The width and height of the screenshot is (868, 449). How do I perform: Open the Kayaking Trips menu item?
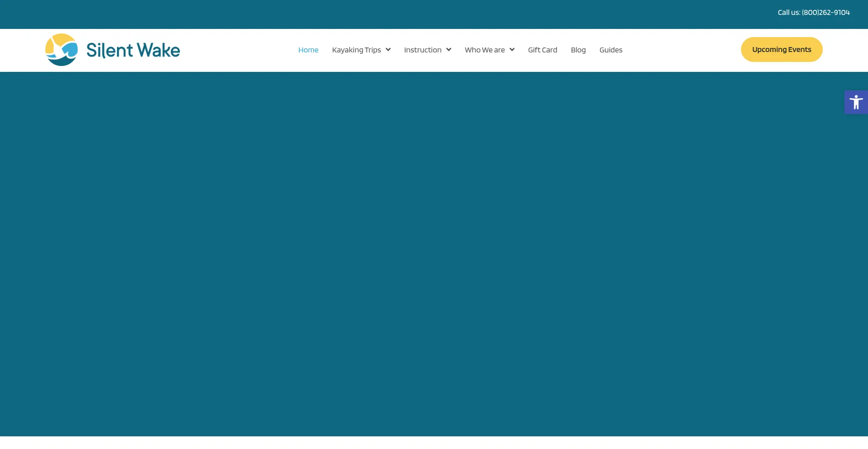[x=356, y=50]
